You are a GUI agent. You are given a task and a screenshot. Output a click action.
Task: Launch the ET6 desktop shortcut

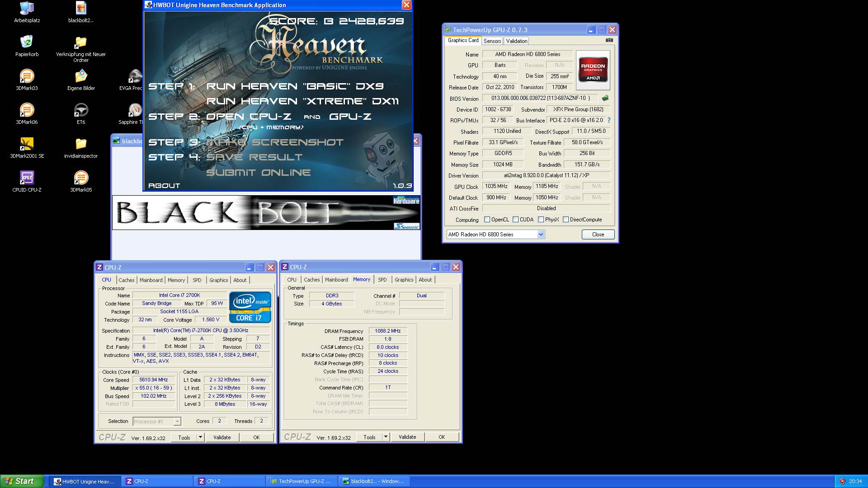tap(81, 113)
